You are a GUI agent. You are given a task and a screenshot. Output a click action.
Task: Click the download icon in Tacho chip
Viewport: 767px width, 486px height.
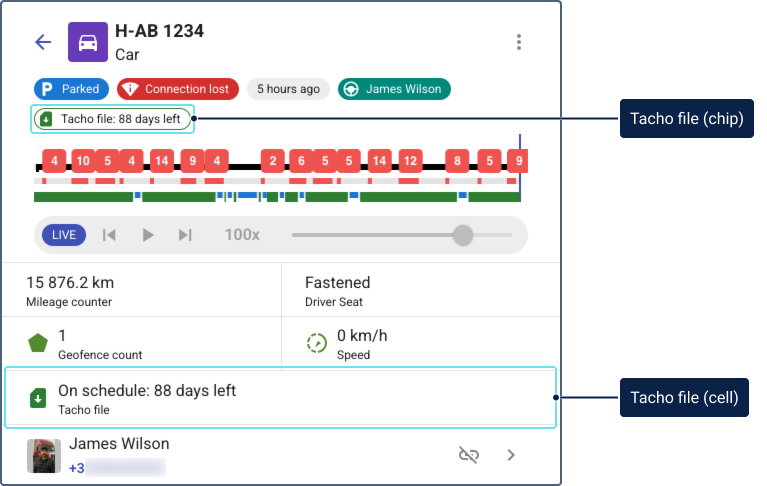pyautogui.click(x=46, y=119)
